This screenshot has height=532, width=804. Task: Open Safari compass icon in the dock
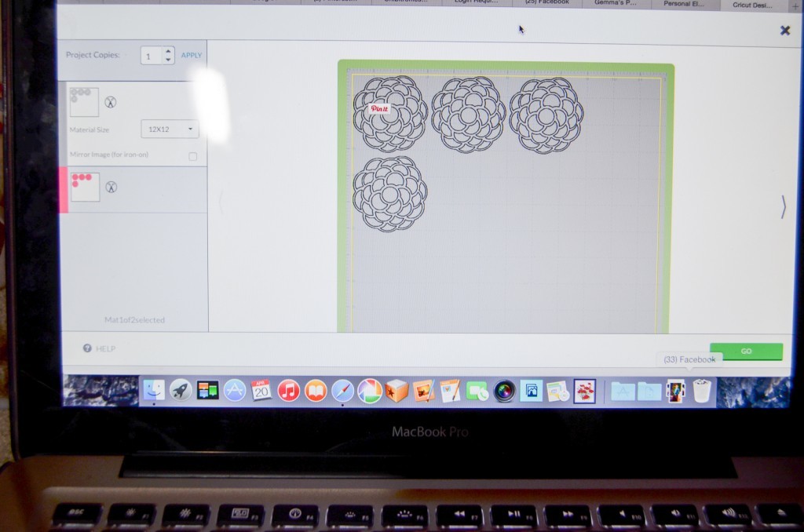342,391
